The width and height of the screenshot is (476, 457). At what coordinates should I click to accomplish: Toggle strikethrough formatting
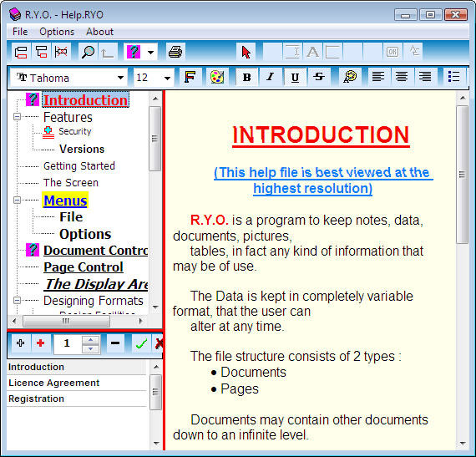[x=319, y=77]
